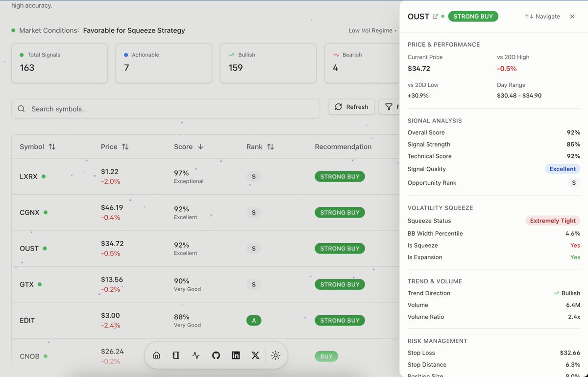
Task: Close the OUST detail panel
Action: pos(572,16)
